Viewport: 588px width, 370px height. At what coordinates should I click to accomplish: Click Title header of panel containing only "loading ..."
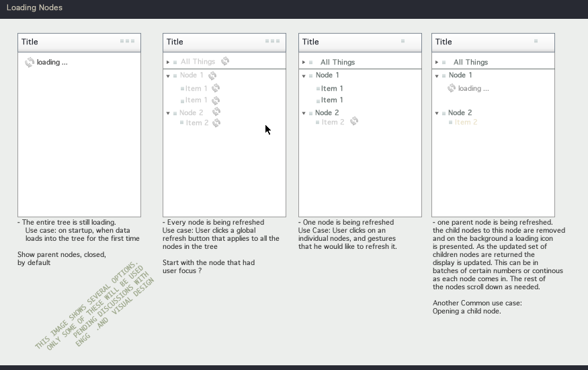coord(30,42)
